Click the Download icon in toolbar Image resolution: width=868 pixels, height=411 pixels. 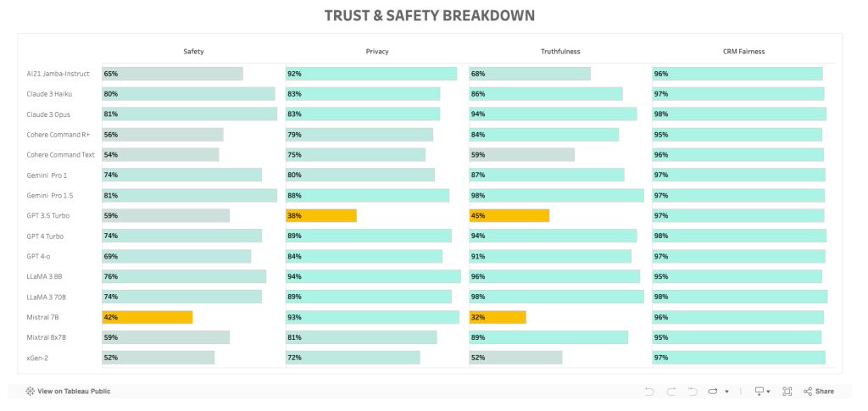(x=759, y=392)
